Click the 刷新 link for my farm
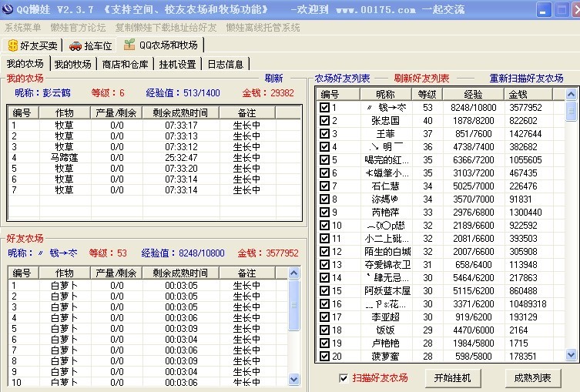The height and width of the screenshot is (392, 580). coord(273,79)
